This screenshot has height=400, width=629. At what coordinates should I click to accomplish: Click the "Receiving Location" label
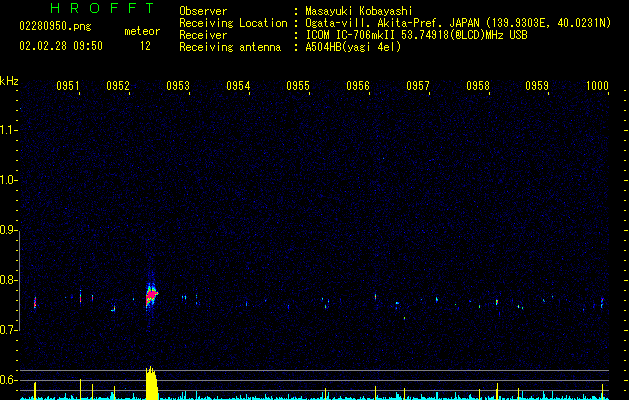[233, 23]
